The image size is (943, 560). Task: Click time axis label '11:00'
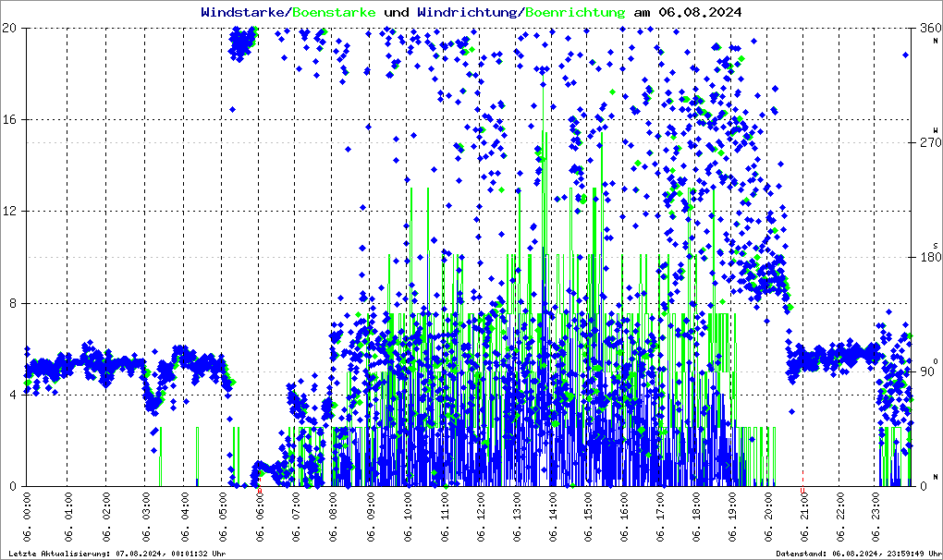tap(445, 506)
